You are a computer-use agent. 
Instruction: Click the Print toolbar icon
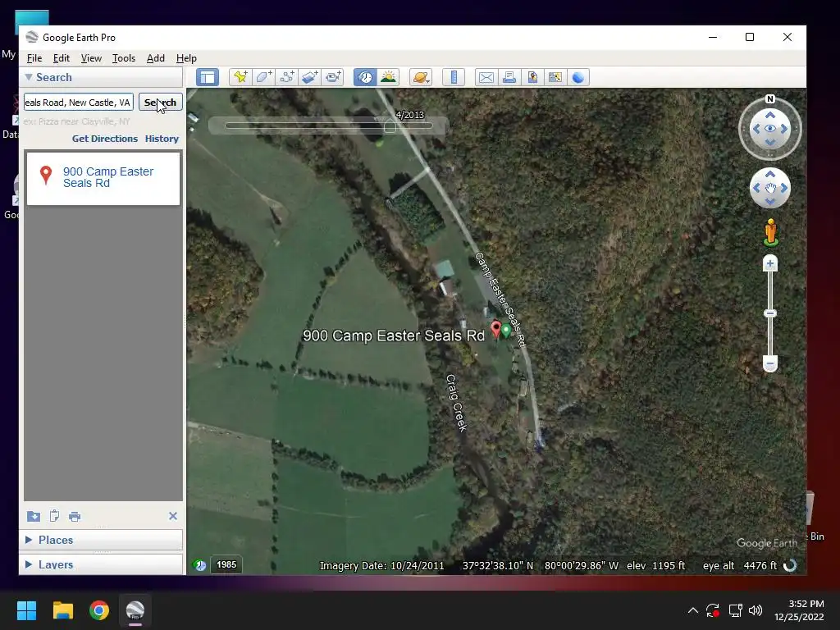509,77
